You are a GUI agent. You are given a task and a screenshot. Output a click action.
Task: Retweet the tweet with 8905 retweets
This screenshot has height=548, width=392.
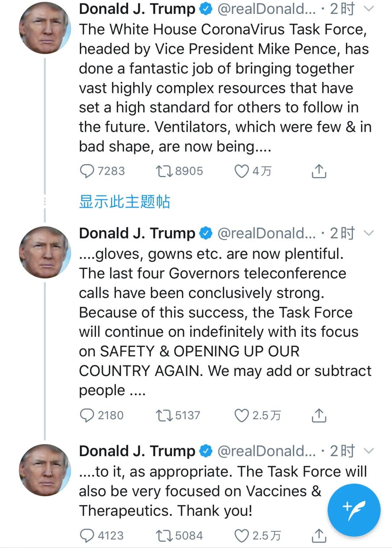click(x=164, y=171)
